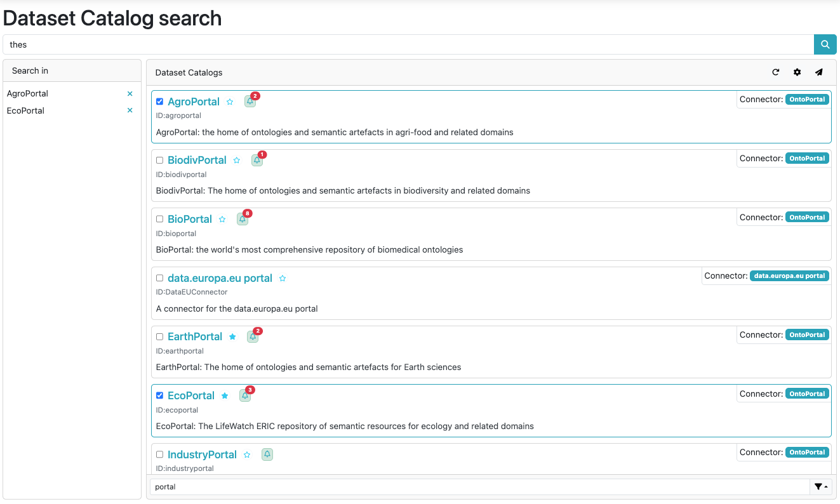840x504 pixels.
Task: Open the filter icon near the bottom input
Action: click(x=818, y=486)
